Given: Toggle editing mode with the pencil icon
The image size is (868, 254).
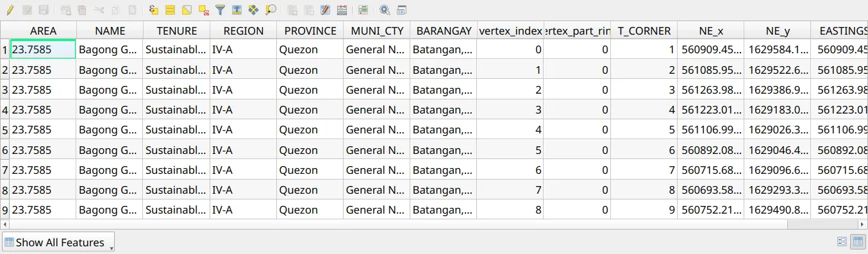Looking at the screenshot, I should tap(10, 10).
